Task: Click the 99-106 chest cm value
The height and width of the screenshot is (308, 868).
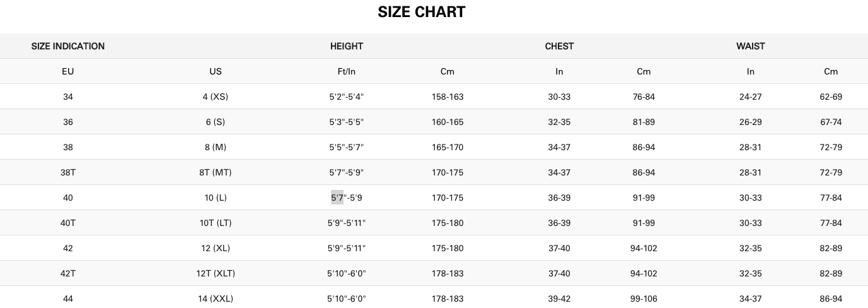Action: click(644, 299)
